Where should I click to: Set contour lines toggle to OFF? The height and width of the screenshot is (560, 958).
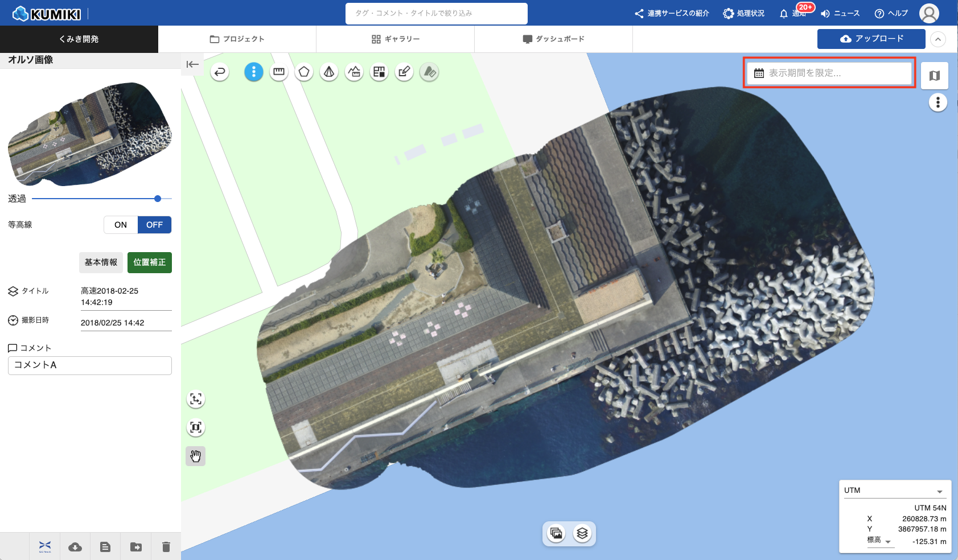pyautogui.click(x=154, y=225)
